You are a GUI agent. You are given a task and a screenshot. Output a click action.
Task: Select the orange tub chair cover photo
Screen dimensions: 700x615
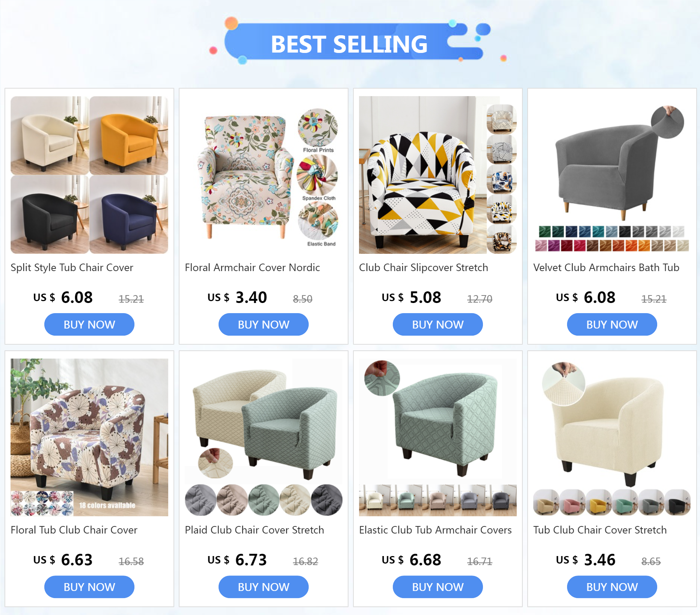(x=129, y=136)
